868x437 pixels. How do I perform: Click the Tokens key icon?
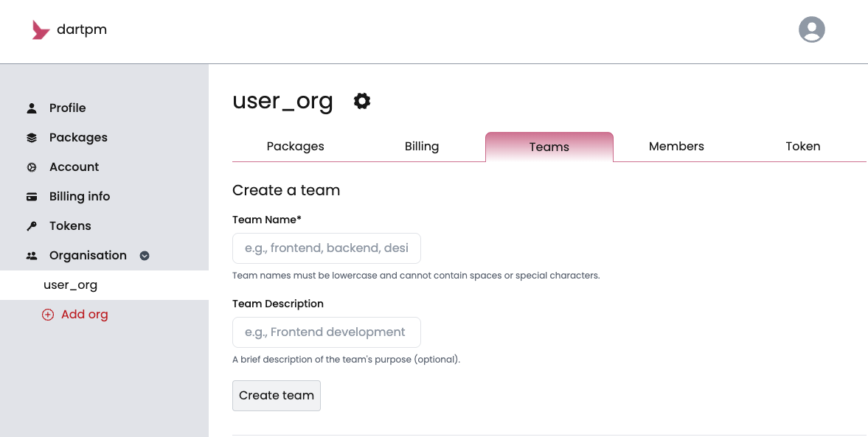click(x=32, y=226)
